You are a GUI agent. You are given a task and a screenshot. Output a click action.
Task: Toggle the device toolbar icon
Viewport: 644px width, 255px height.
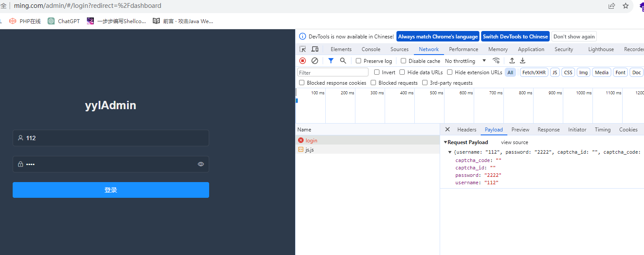point(315,49)
